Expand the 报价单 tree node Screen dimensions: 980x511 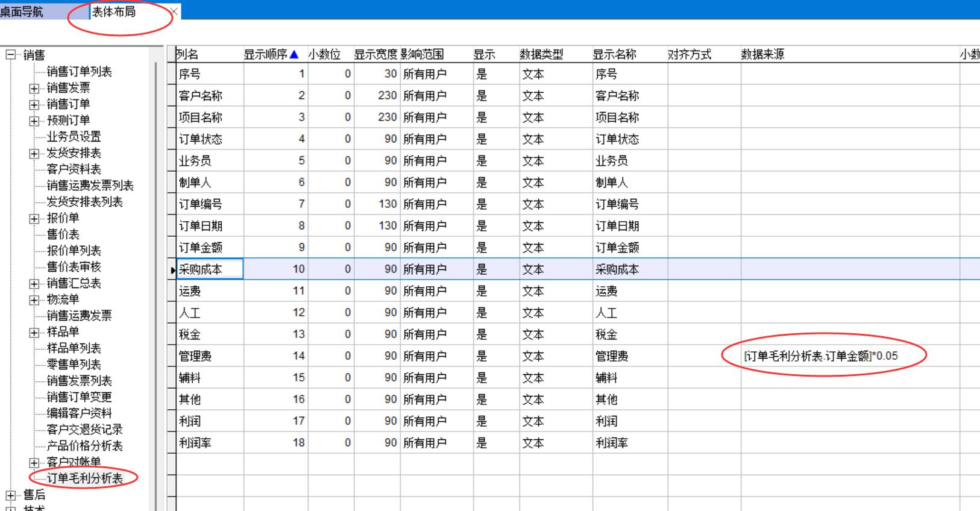[34, 218]
